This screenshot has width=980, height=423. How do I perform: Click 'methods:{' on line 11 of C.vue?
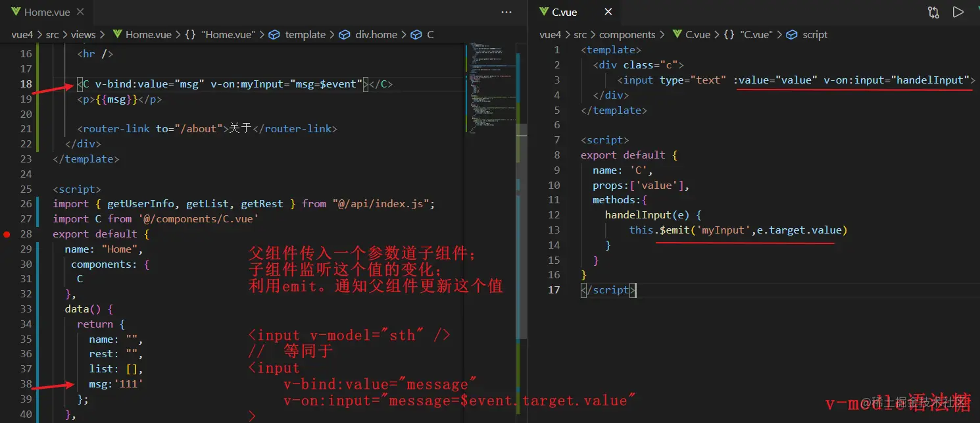pos(620,200)
